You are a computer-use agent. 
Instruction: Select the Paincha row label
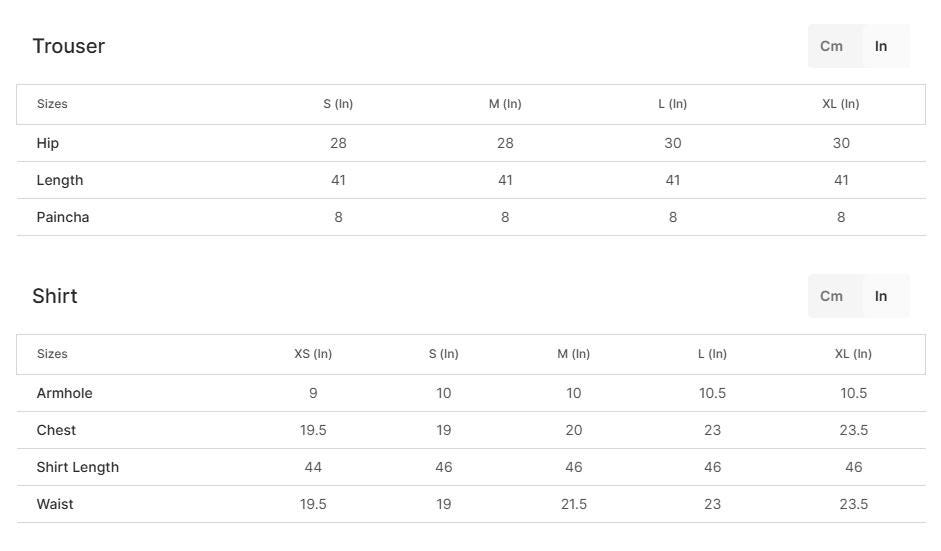tap(63, 217)
